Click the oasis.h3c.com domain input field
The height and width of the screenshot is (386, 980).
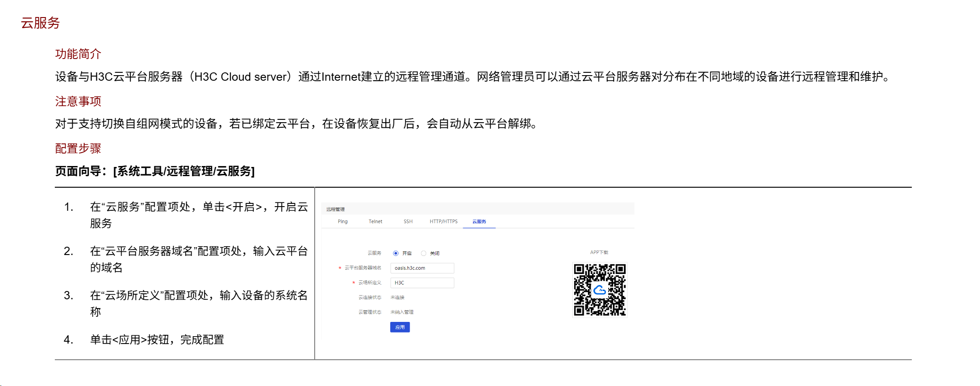tap(422, 268)
